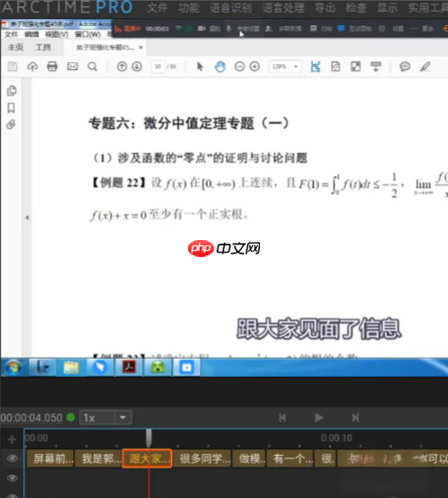Select the highlighted 跟大家... subtitle block

coord(148,458)
